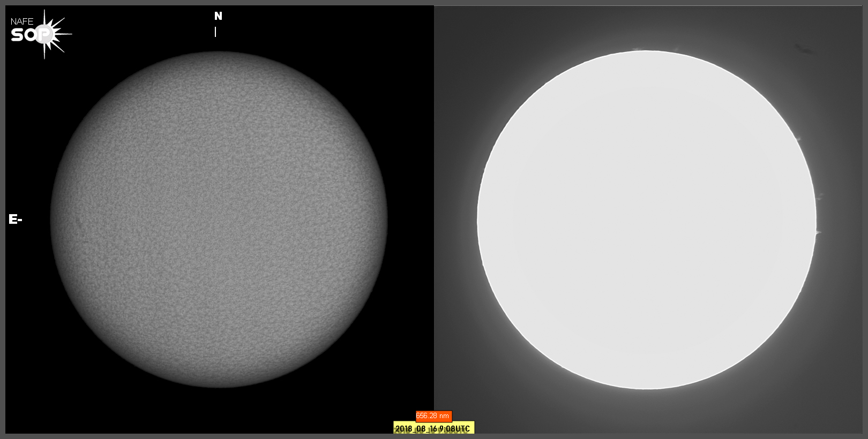
Task: Click the N north direction marker
Action: point(218,16)
